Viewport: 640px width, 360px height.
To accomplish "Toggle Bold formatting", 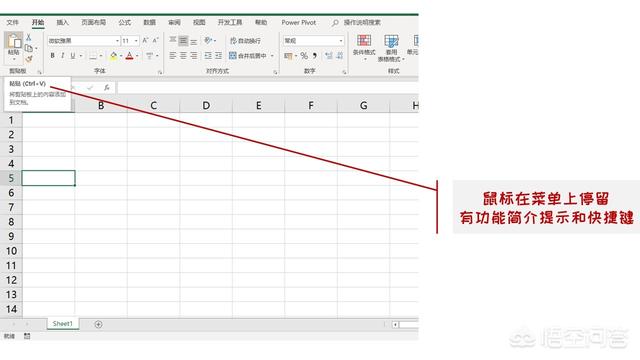I will [x=52, y=56].
